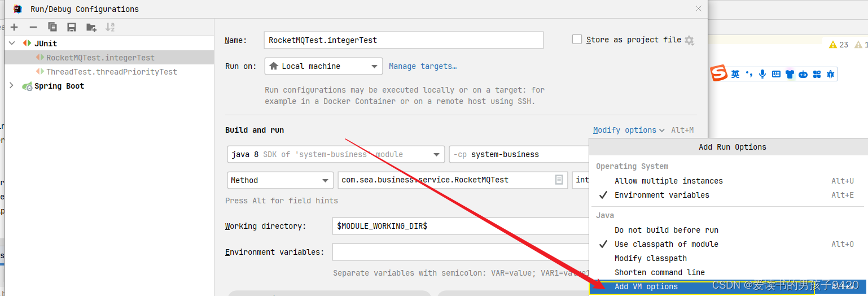Viewport: 868px width, 296px height.
Task: Remove the selected configuration with minus icon
Action: [33, 27]
